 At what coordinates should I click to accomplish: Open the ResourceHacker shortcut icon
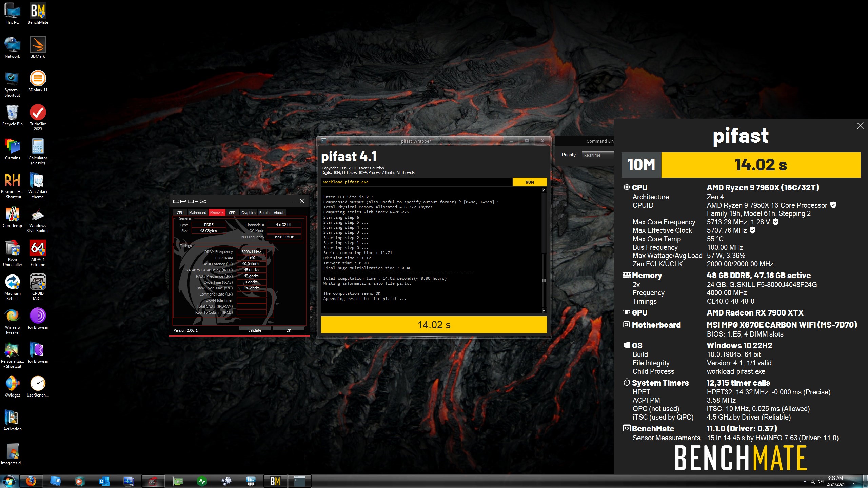point(12,186)
